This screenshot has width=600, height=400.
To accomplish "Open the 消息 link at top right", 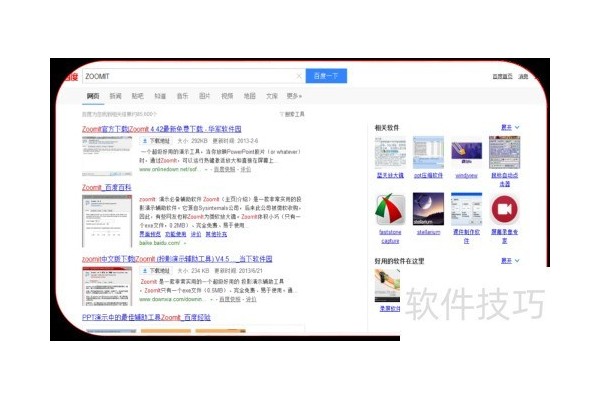I will coord(523,77).
